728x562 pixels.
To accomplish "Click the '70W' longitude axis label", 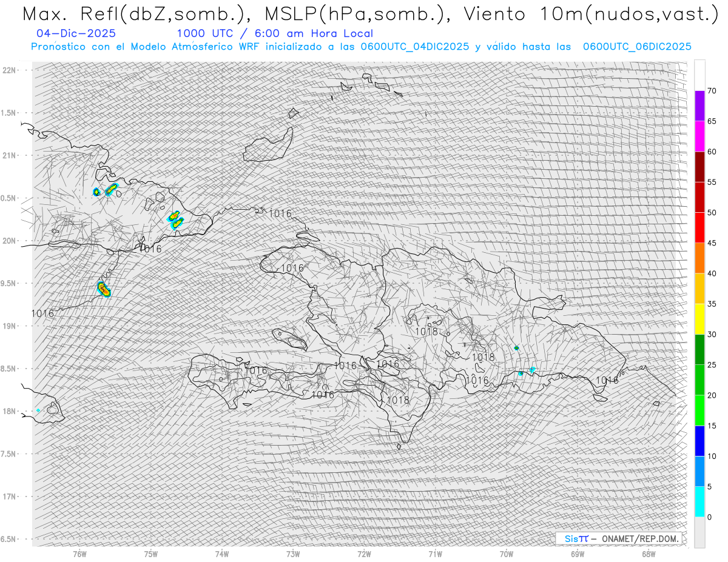I will coord(507,554).
